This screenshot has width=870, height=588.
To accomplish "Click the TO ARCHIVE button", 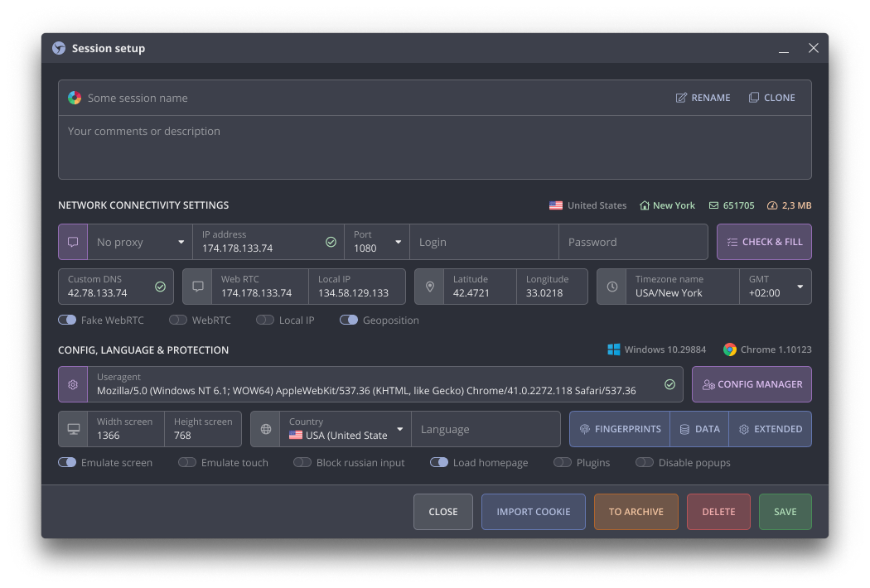I will coord(636,512).
